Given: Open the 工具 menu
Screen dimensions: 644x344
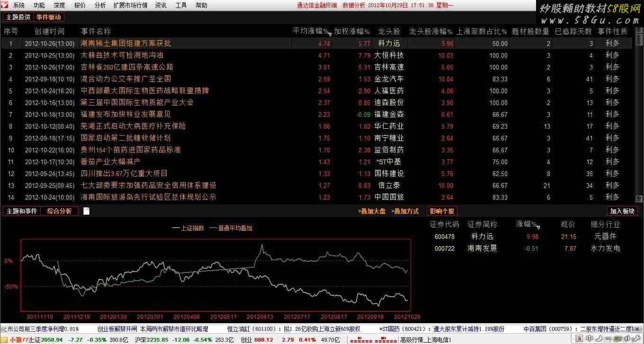Looking at the screenshot, I should (181, 6).
